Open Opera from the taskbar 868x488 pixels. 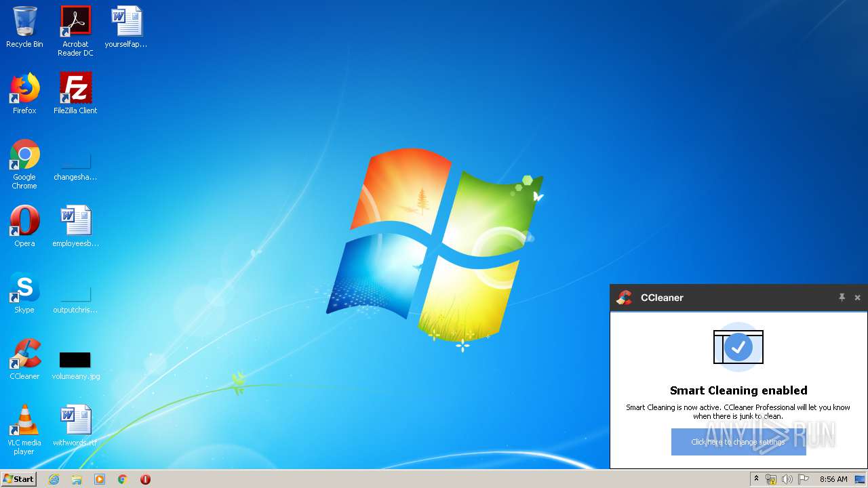pos(145,479)
